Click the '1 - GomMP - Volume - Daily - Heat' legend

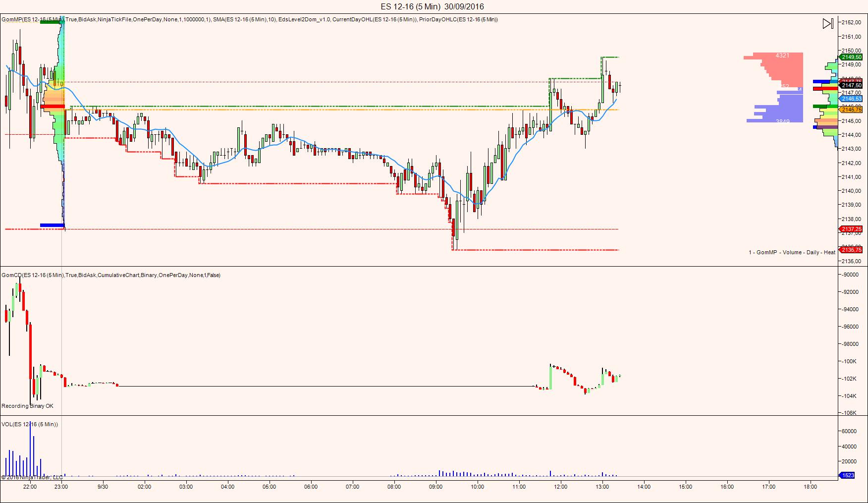coord(792,252)
